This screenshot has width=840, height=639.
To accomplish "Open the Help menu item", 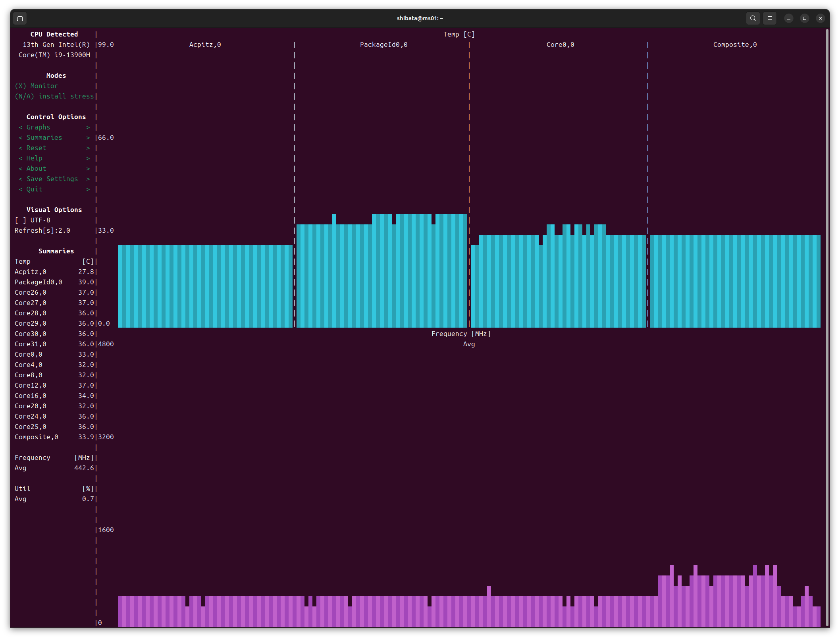I will click(x=34, y=158).
